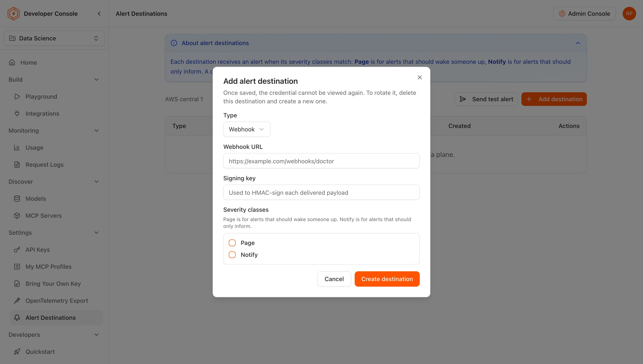643x364 pixels.
Task: Click the Developer Console logo icon
Action: pyautogui.click(x=13, y=13)
